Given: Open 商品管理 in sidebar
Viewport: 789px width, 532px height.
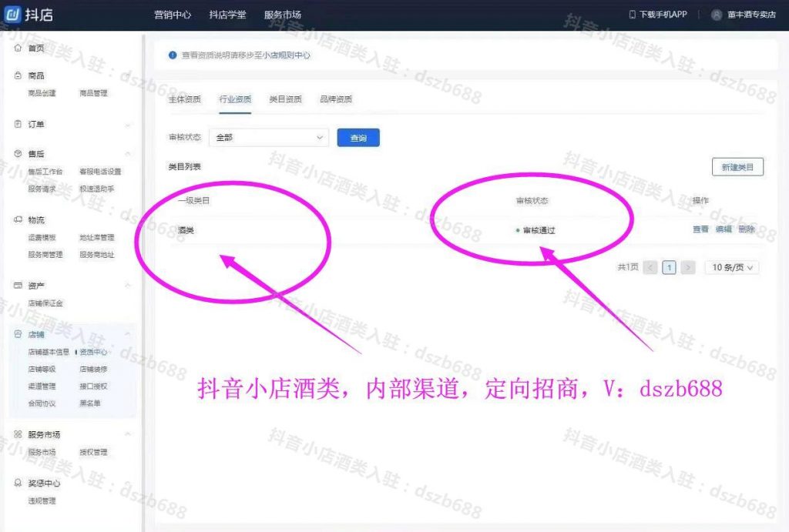Looking at the screenshot, I should click(93, 93).
